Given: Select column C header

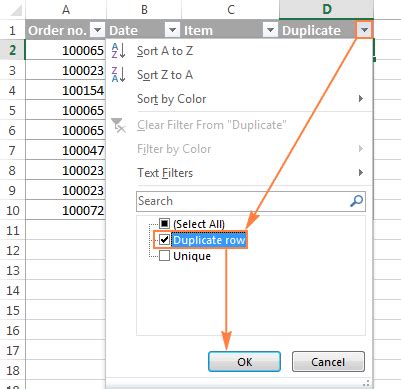Looking at the screenshot, I should 231,10.
